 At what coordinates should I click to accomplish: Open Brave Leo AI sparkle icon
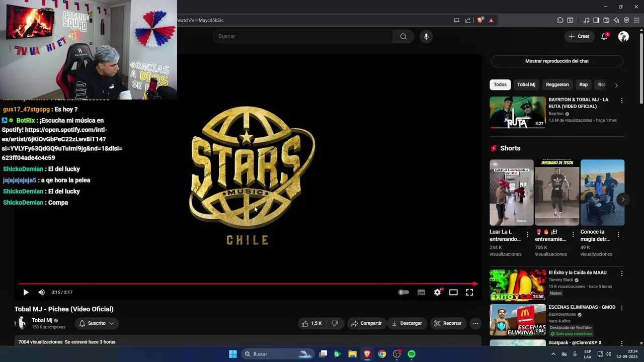616,20
